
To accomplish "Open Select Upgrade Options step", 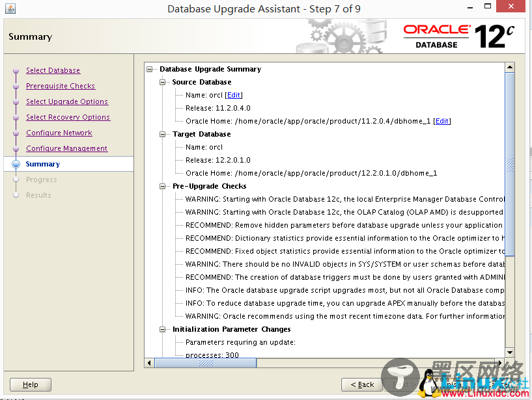I will click(x=67, y=101).
